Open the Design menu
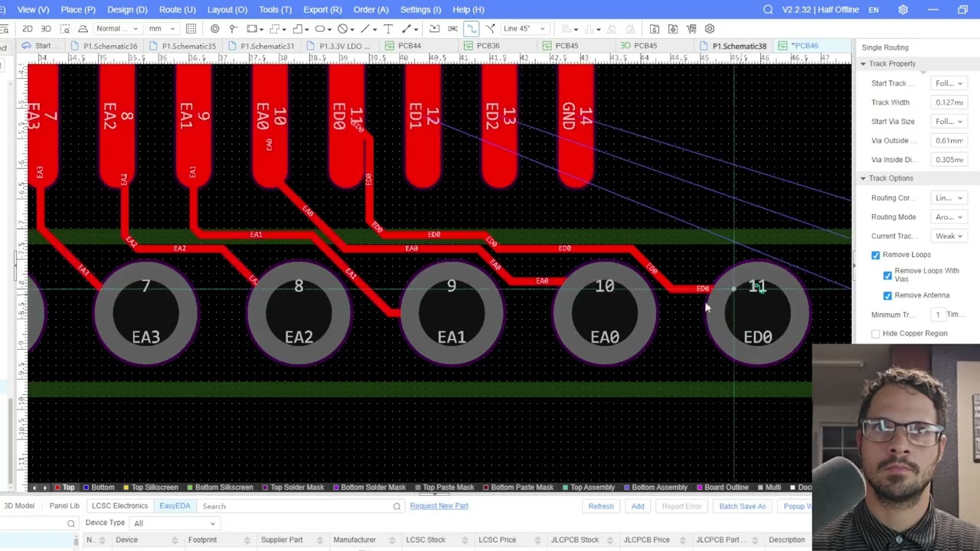Viewport: 980px width, 551px height. [127, 10]
